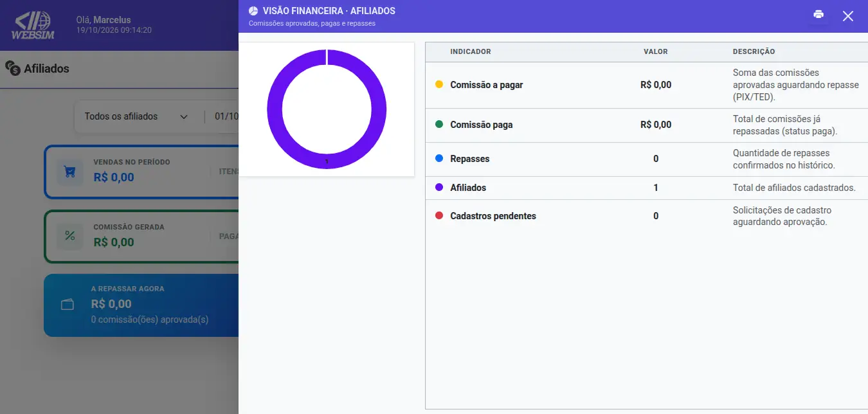Click the date field starting with 01/10

click(x=226, y=116)
